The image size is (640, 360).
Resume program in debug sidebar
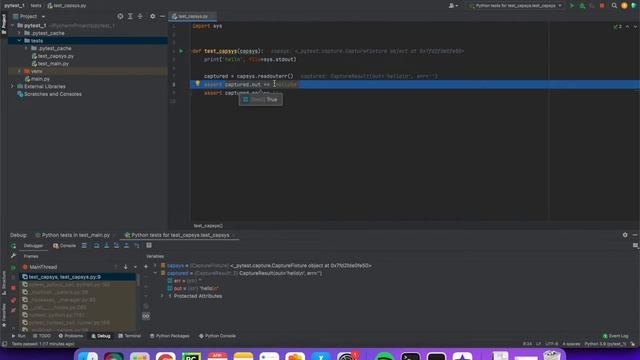[13, 267]
